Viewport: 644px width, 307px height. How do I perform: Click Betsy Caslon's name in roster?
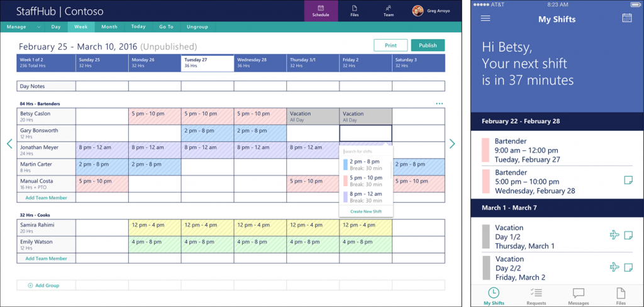click(35, 113)
